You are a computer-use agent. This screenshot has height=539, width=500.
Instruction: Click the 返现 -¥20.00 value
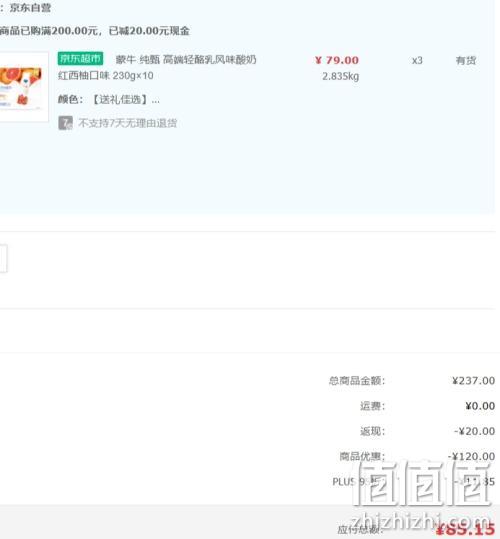click(x=475, y=431)
